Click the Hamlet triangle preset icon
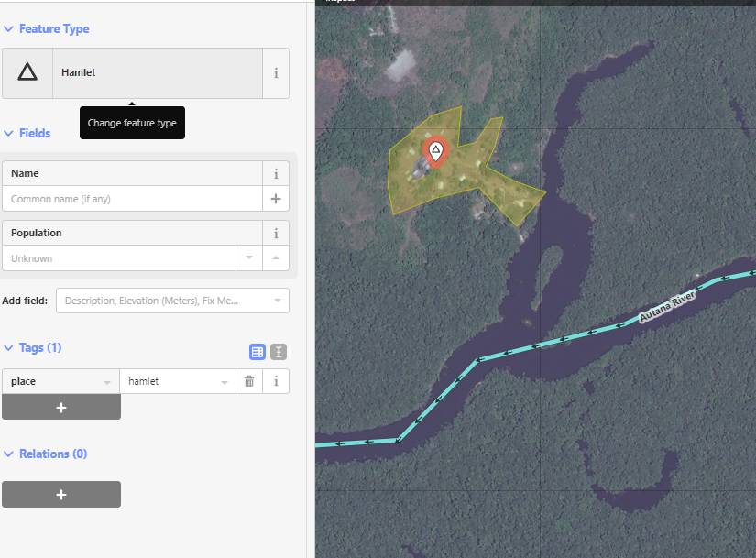The height and width of the screenshot is (558, 756). [27, 72]
